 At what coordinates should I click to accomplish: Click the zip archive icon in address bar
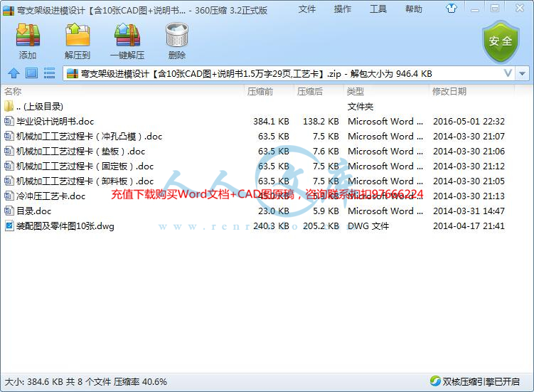tap(73, 73)
